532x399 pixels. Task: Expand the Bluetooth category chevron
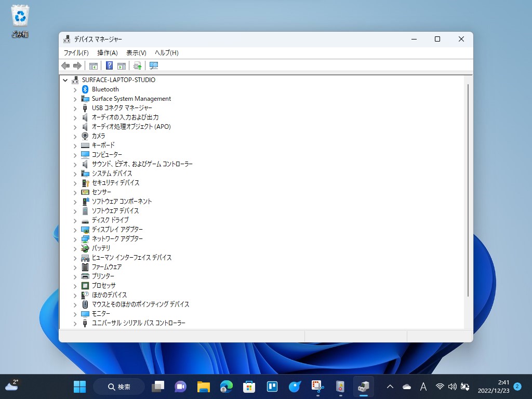pos(75,89)
